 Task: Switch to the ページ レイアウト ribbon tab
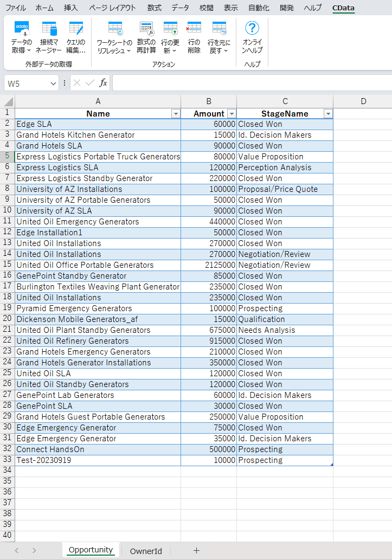(x=112, y=8)
